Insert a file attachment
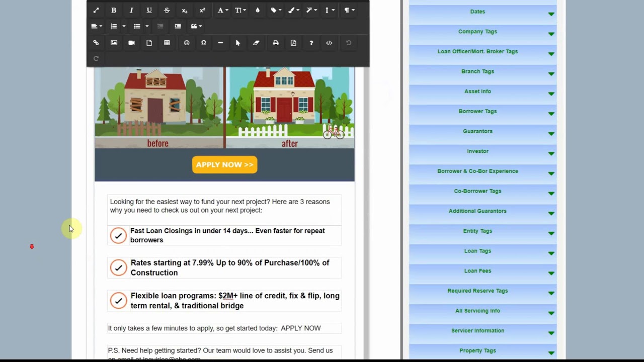The width and height of the screenshot is (644, 362). (149, 43)
